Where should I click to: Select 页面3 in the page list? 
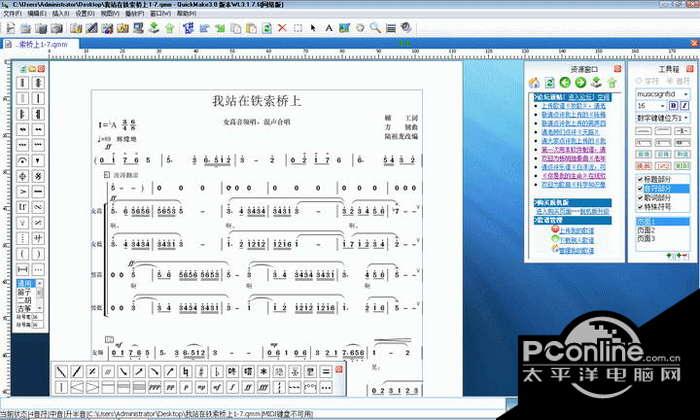pyautogui.click(x=646, y=238)
